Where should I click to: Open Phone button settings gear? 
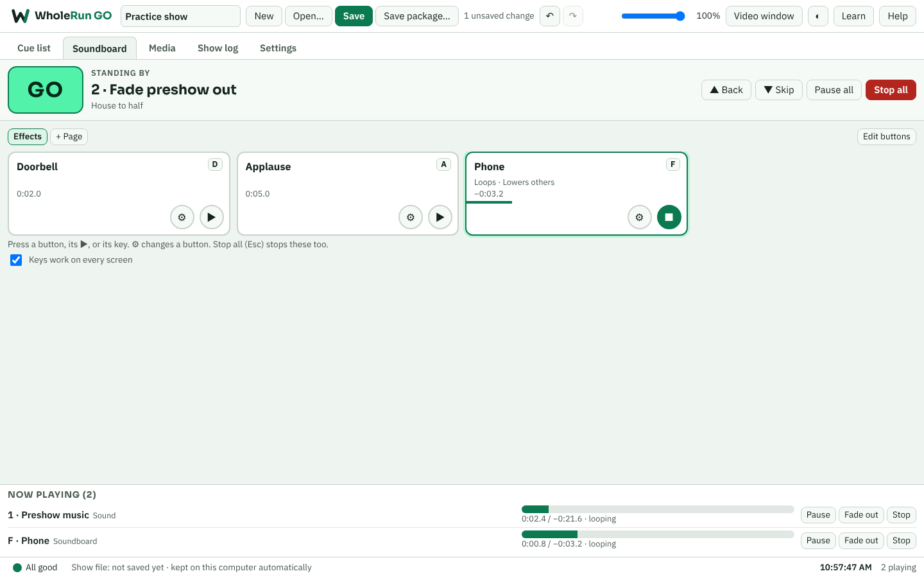[x=640, y=217]
